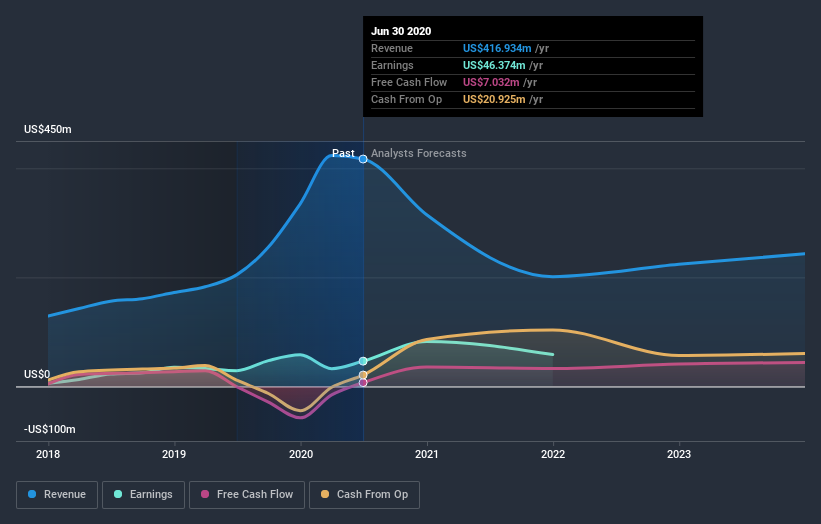Click the Past label on chart
Viewport: 821px width, 524px height.
point(343,153)
